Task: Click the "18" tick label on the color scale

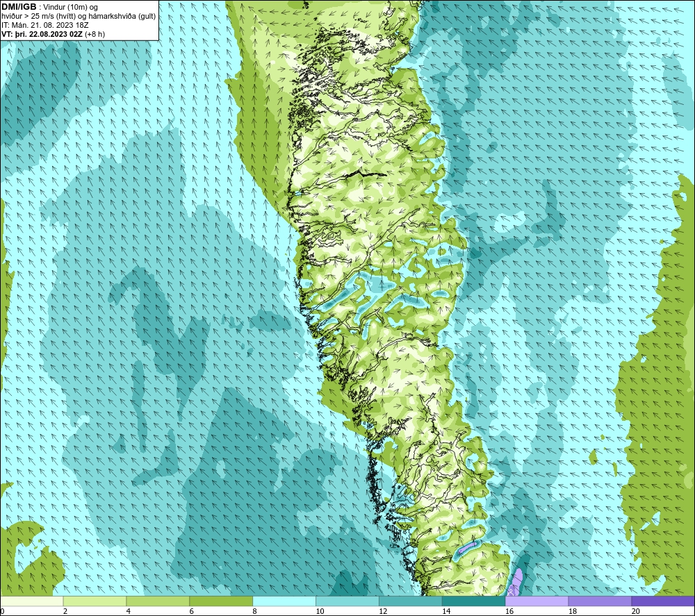Action: [x=573, y=611]
